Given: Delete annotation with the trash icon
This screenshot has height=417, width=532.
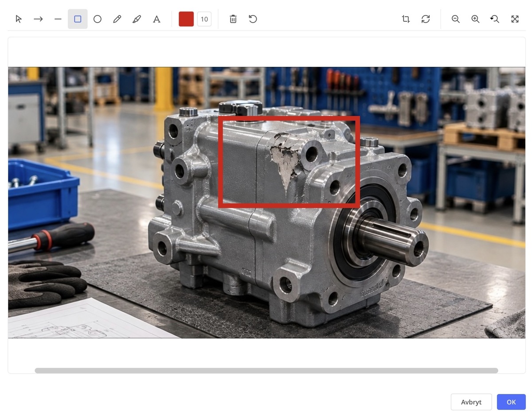Looking at the screenshot, I should 233,19.
